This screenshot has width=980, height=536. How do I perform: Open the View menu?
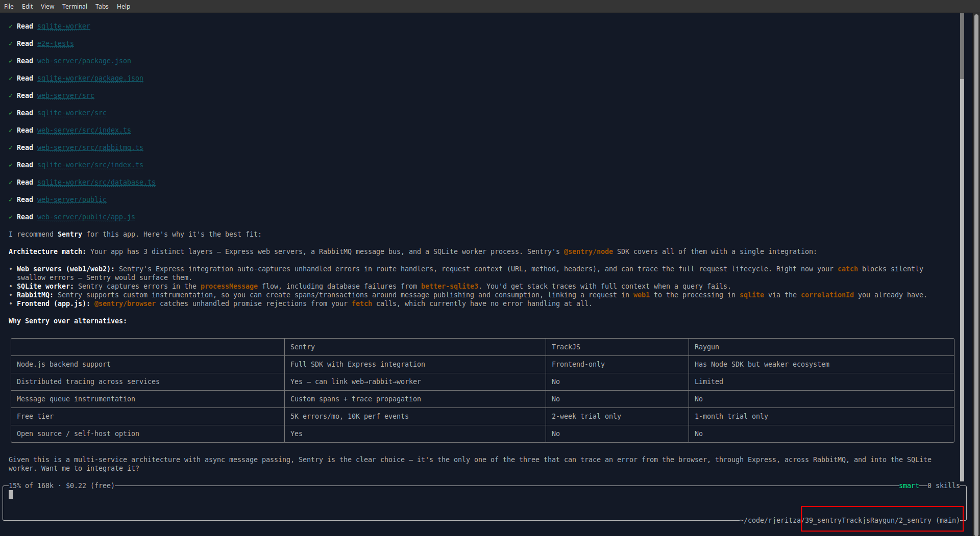tap(47, 6)
